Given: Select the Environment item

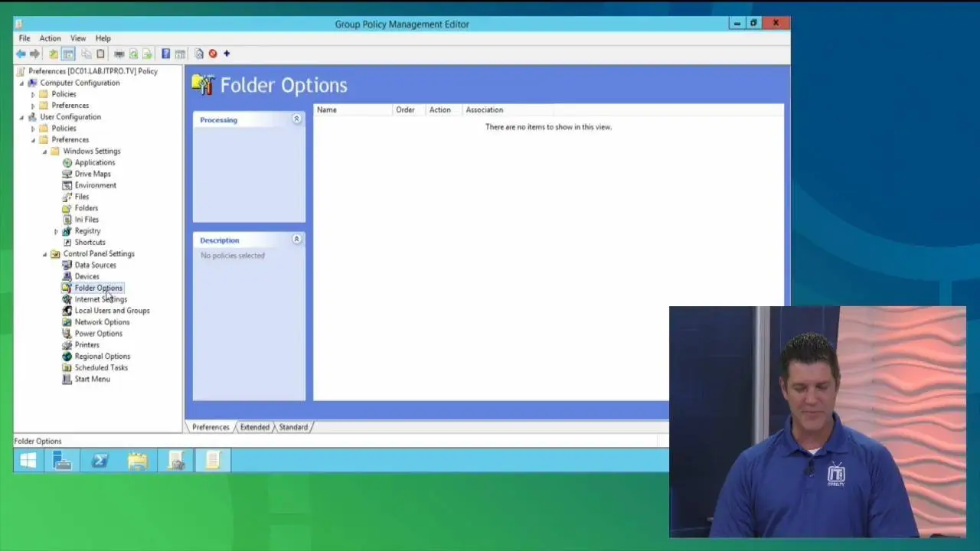Looking at the screenshot, I should pos(96,185).
